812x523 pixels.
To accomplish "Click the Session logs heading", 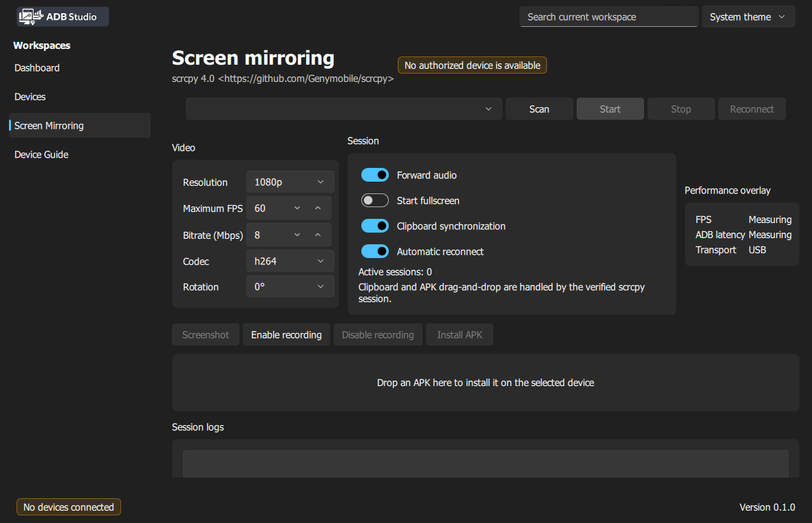I will point(197,427).
